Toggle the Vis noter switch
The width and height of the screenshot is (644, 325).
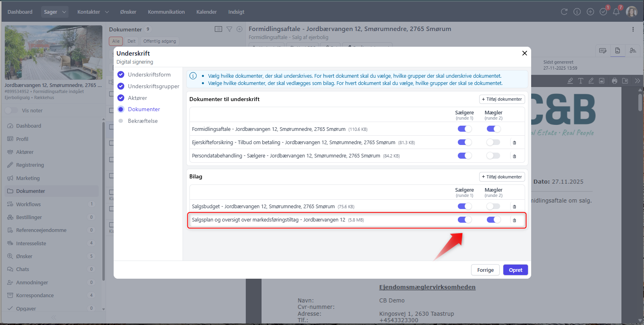(x=11, y=110)
